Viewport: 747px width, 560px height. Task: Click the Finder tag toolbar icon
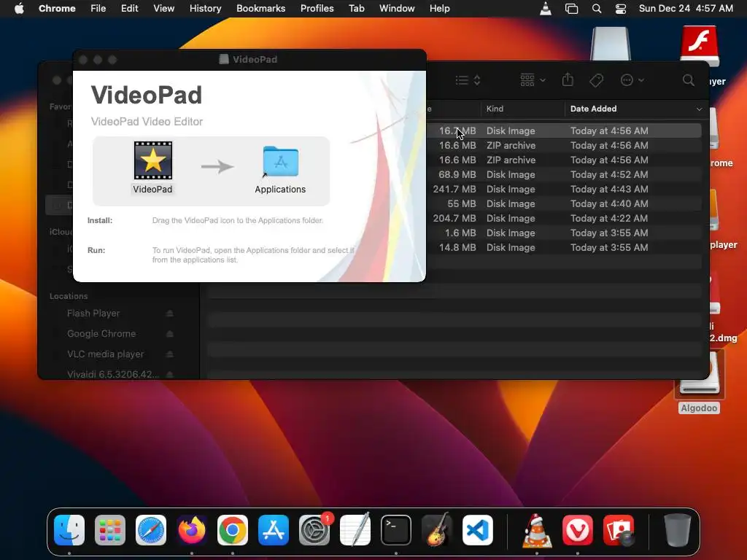[x=597, y=80]
